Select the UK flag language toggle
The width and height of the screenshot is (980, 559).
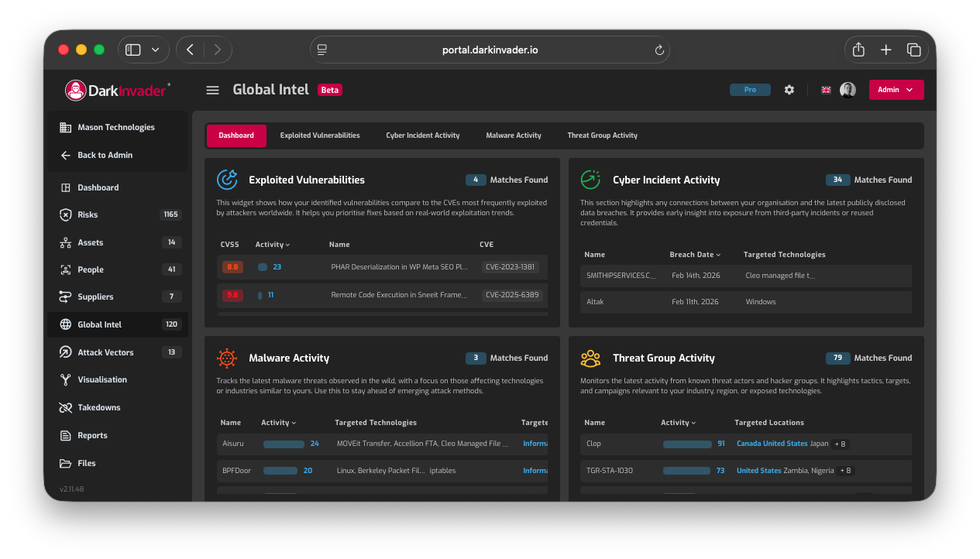[x=826, y=89]
